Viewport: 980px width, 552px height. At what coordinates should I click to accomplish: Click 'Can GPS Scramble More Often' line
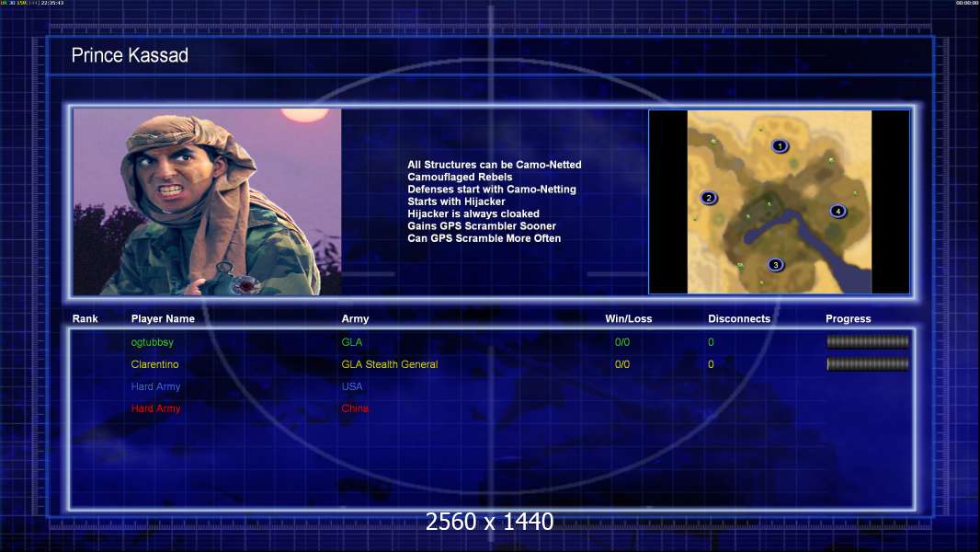click(x=484, y=238)
